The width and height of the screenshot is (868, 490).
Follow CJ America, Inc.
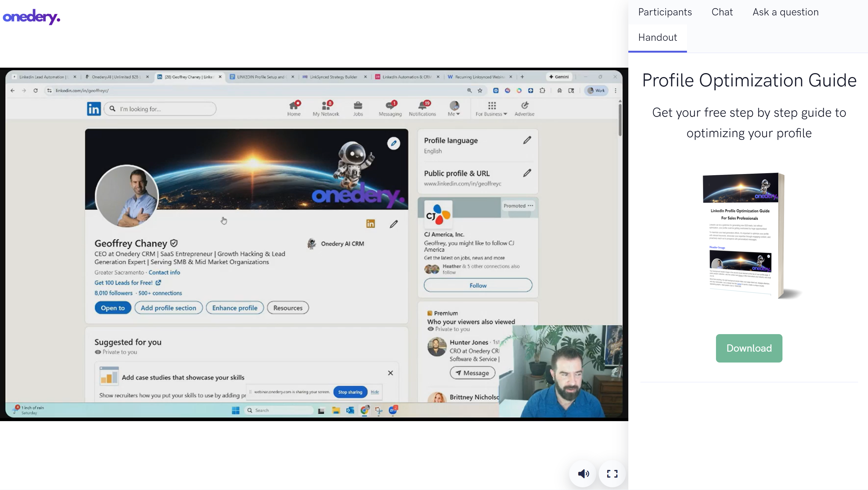pyautogui.click(x=478, y=285)
